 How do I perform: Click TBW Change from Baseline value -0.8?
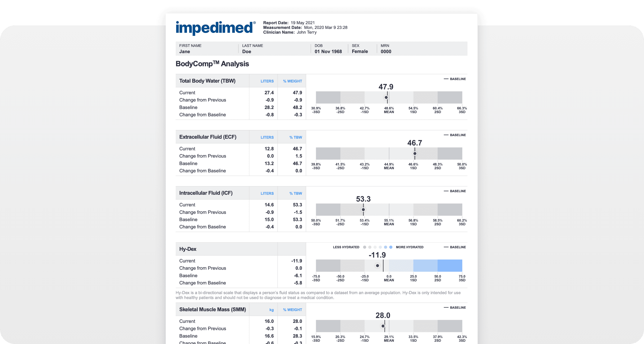(270, 115)
